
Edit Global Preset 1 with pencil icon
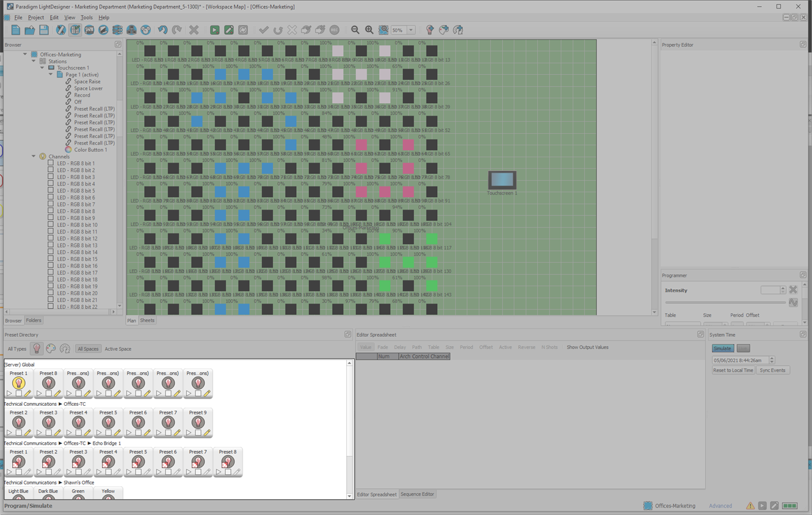click(x=28, y=394)
